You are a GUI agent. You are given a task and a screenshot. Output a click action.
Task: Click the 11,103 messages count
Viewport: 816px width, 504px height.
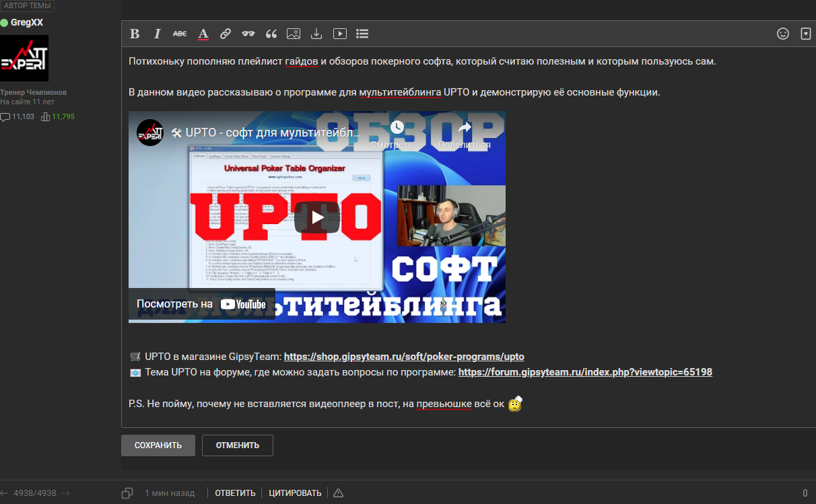point(18,116)
